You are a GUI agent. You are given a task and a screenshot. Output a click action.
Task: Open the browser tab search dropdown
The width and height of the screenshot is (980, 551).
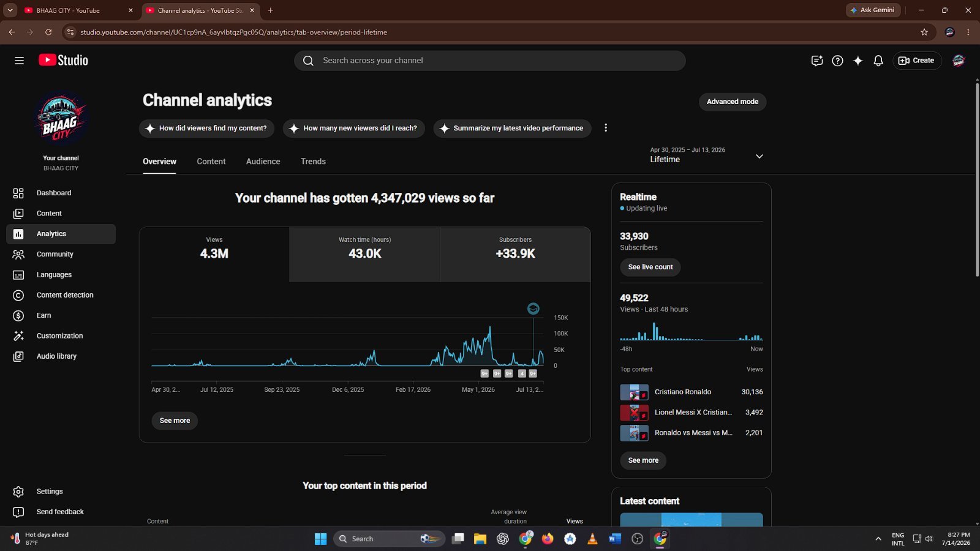point(10,10)
